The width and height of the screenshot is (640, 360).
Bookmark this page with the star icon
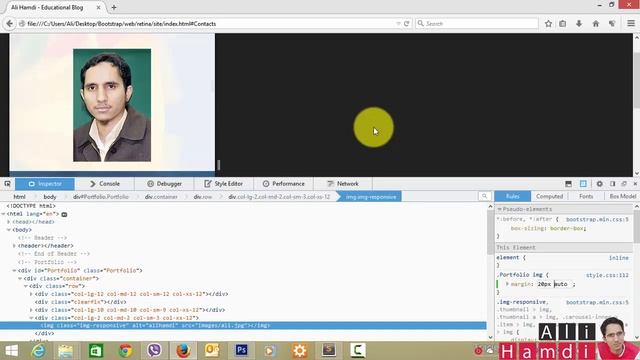[548, 24]
